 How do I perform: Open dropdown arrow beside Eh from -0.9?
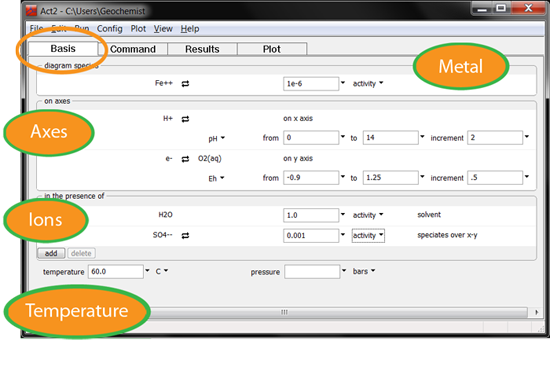tap(343, 177)
